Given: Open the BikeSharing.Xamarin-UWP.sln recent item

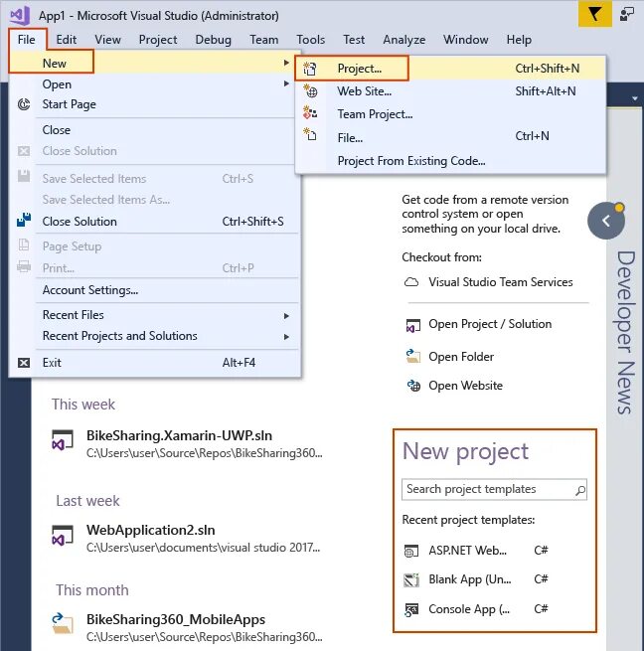Looking at the screenshot, I should point(187,443).
